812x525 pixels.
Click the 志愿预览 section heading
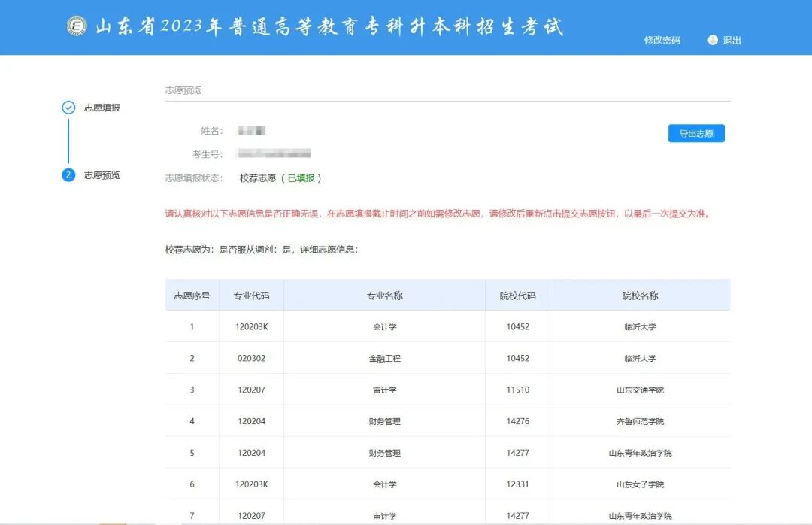183,90
